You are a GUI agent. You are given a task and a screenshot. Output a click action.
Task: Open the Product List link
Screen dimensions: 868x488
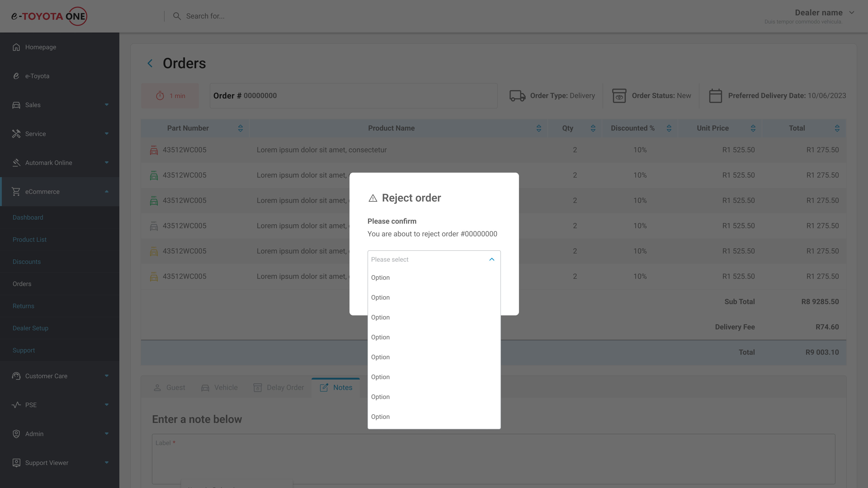(x=30, y=239)
